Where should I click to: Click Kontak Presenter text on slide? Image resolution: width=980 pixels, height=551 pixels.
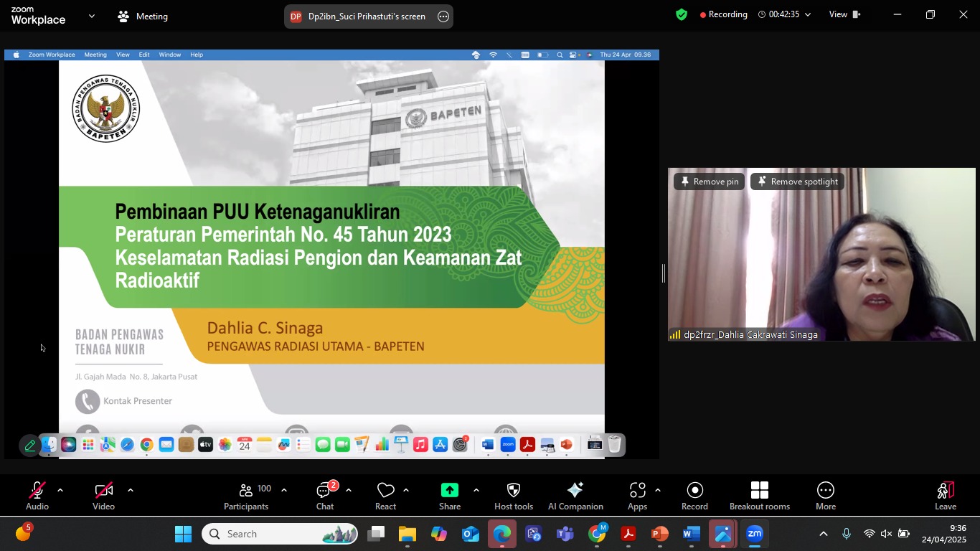click(x=138, y=401)
